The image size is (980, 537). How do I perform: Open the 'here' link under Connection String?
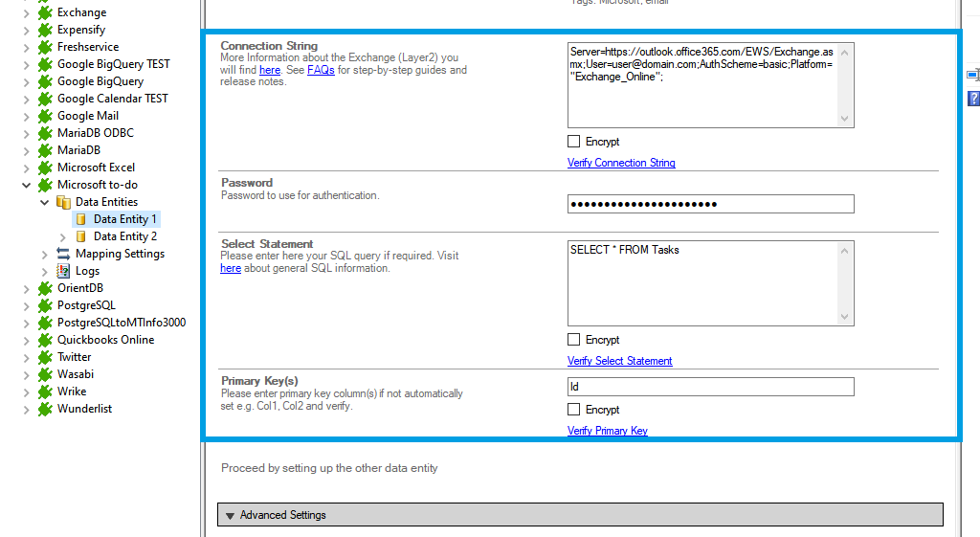(270, 70)
